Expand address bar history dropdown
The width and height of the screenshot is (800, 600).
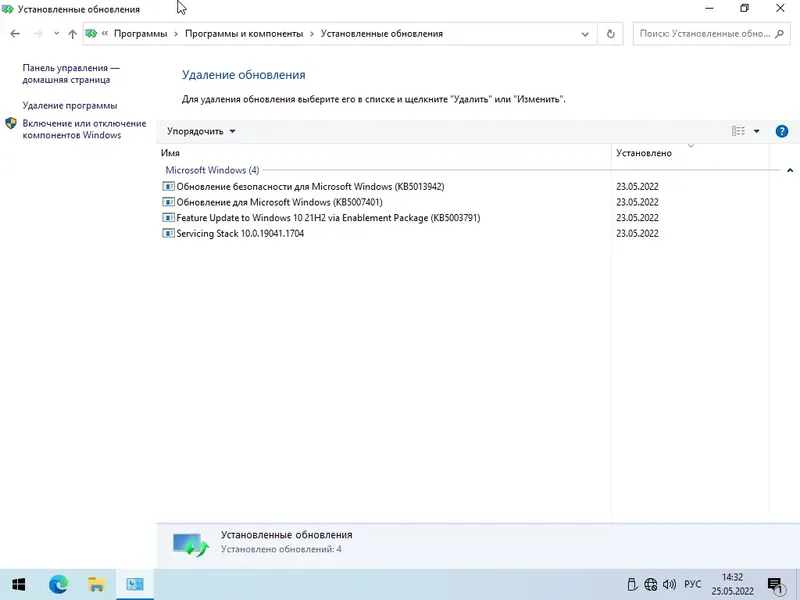coord(585,34)
